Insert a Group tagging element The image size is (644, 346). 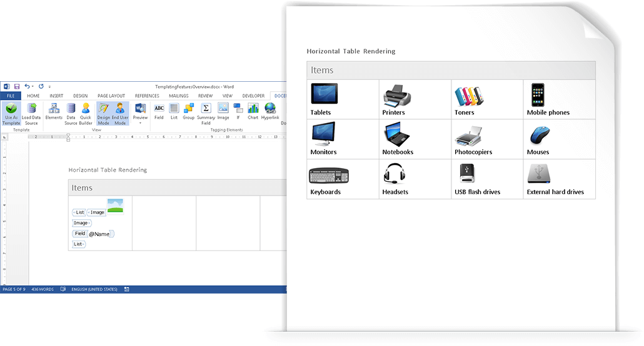189,111
